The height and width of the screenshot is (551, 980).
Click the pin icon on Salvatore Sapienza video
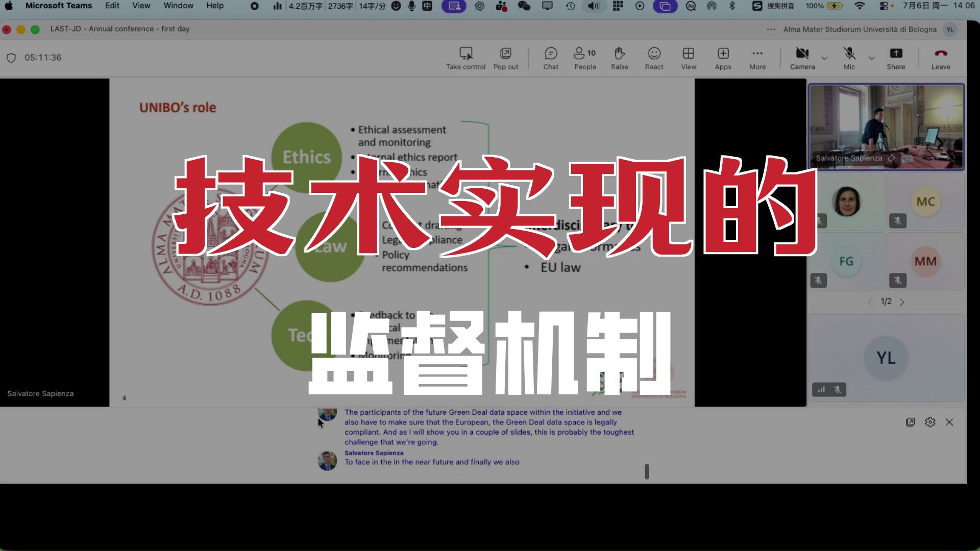tap(891, 158)
